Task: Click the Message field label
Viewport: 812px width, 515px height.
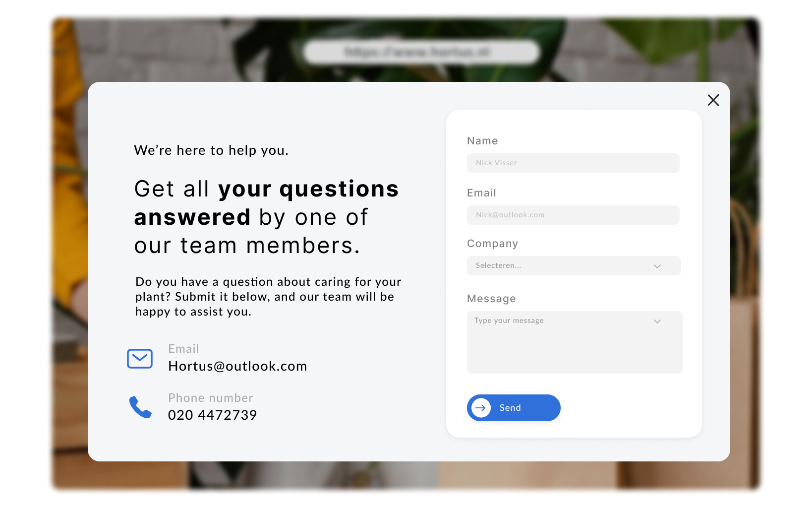Action: 491,299
